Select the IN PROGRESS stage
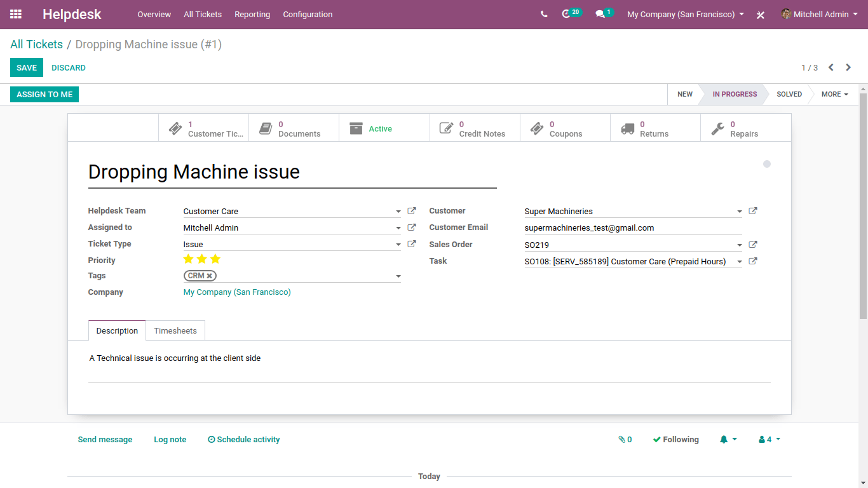The height and width of the screenshot is (488, 868). tap(735, 94)
